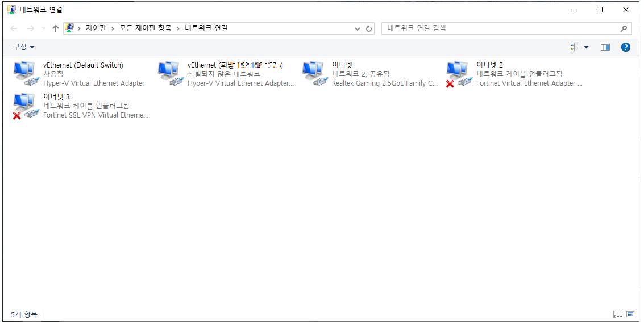Switch to details view in status bar
This screenshot has width=644, height=323.
(618, 314)
